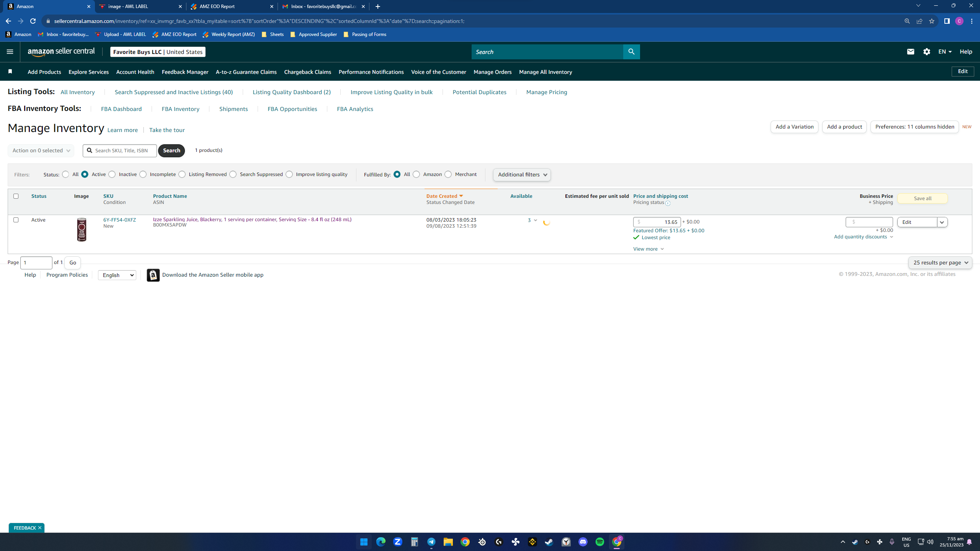Open the 6Y-FF54-0XFZ SKU link

[x=119, y=220]
